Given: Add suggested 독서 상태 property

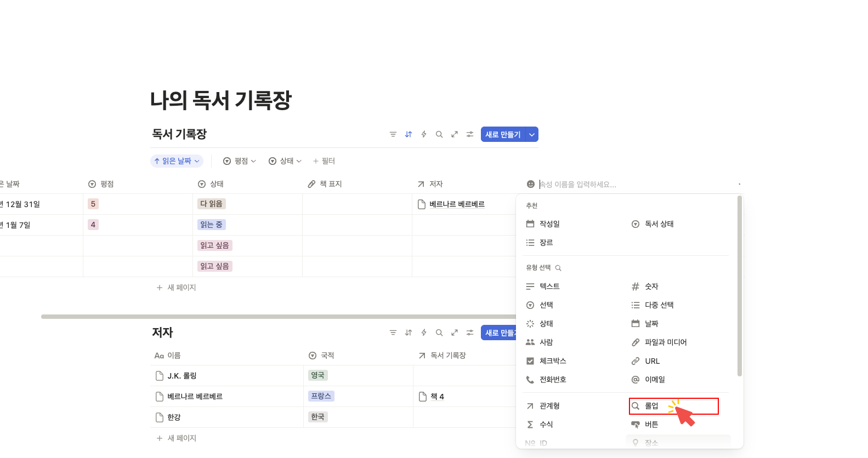Looking at the screenshot, I should (x=678, y=224).
